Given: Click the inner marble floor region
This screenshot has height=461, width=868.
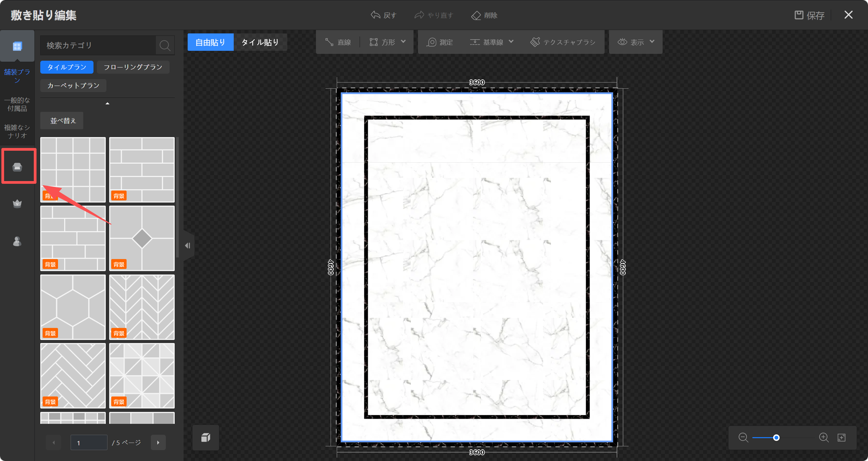Looking at the screenshot, I should point(477,267).
